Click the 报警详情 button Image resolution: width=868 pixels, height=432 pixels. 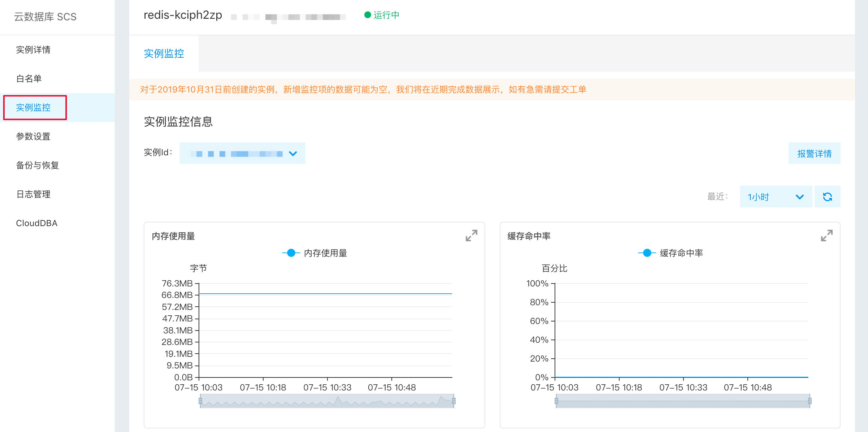pyautogui.click(x=814, y=154)
